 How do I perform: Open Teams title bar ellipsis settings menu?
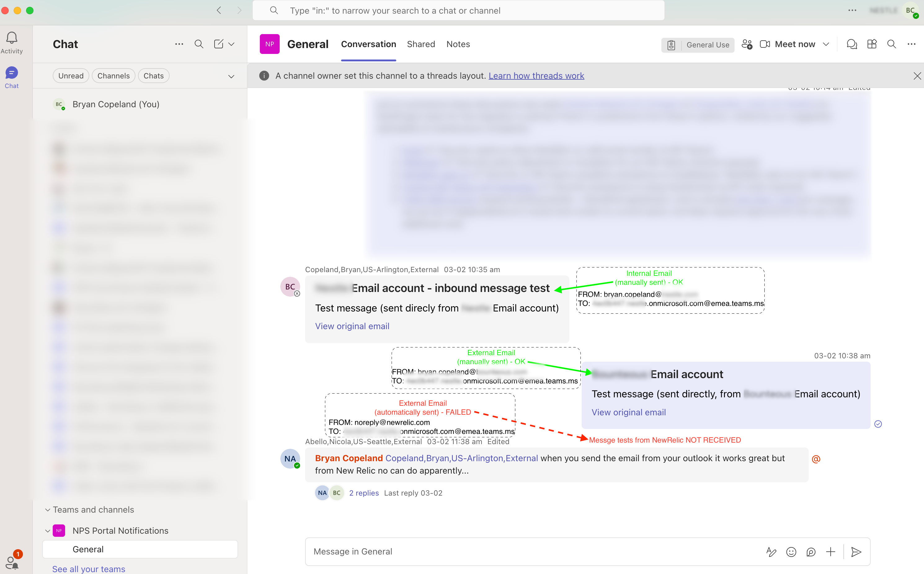(x=852, y=11)
